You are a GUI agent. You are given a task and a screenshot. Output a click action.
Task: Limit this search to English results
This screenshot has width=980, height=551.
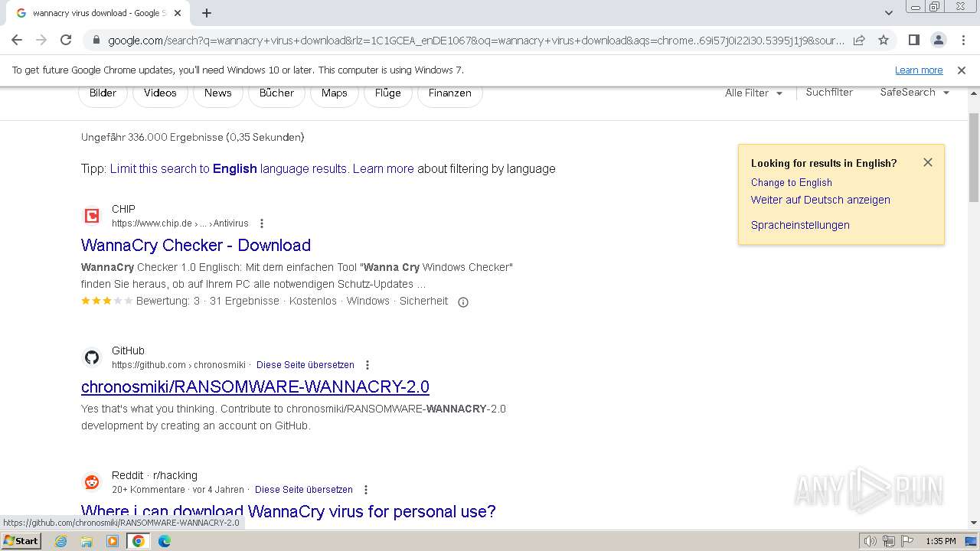(228, 168)
